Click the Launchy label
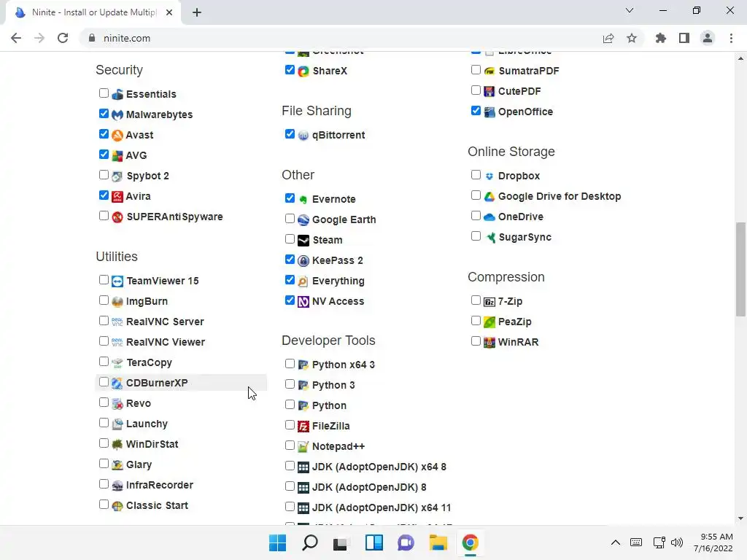 pyautogui.click(x=147, y=424)
